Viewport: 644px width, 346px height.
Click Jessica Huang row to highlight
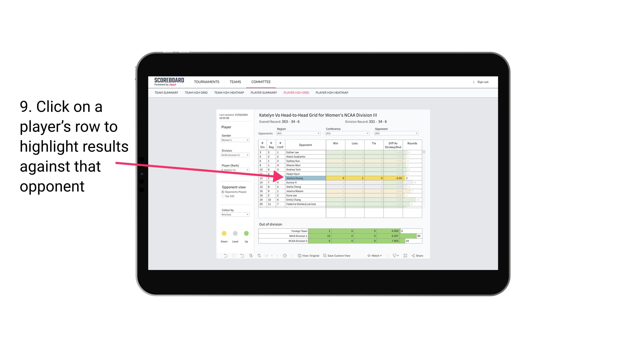coord(303,178)
